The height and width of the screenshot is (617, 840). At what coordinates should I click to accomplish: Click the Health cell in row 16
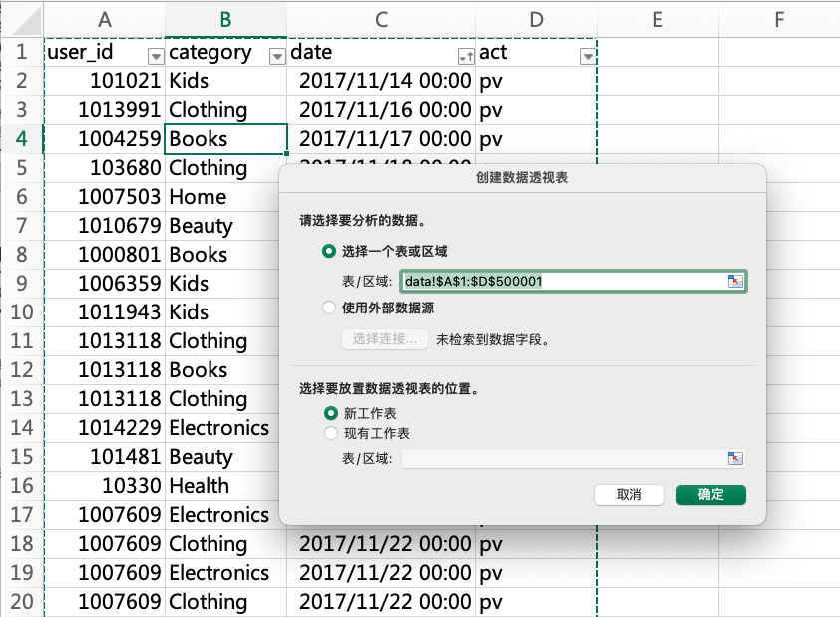(x=222, y=486)
